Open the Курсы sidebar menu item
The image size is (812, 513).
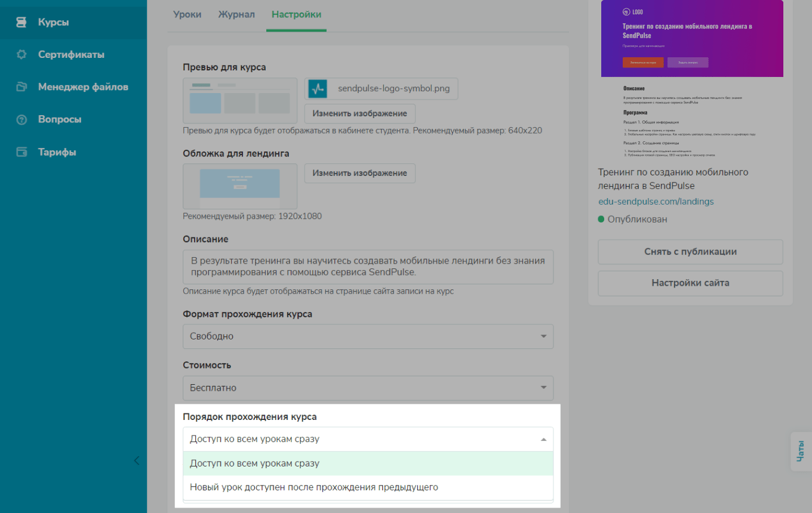pyautogui.click(x=73, y=23)
